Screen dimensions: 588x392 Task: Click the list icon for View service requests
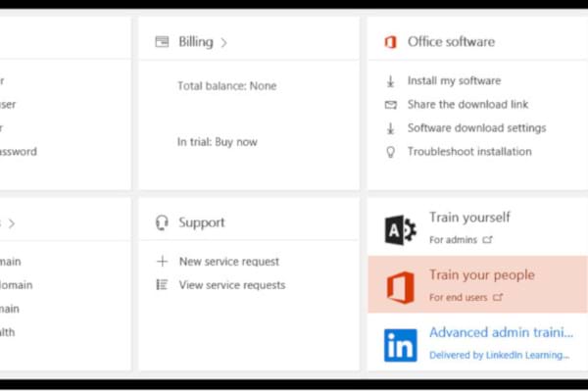[162, 285]
